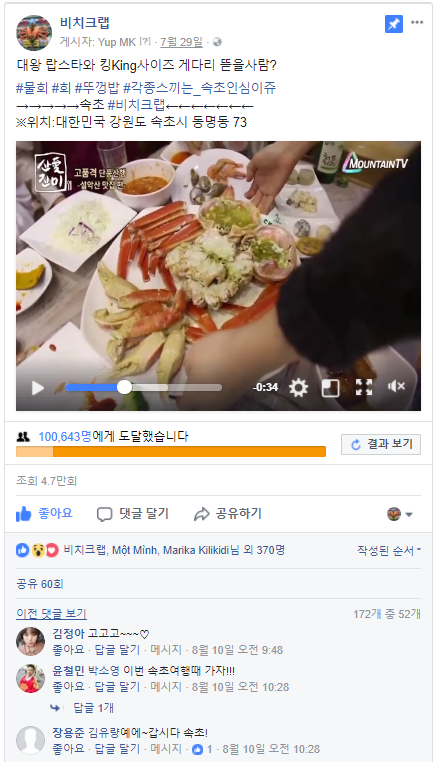
Task: Click 결과 보기 button
Action: [x=381, y=444]
